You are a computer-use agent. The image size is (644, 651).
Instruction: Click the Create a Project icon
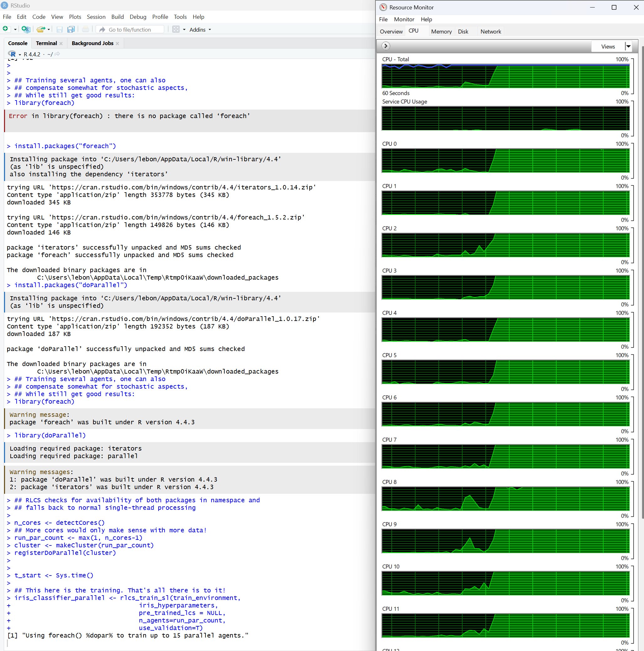tap(26, 29)
